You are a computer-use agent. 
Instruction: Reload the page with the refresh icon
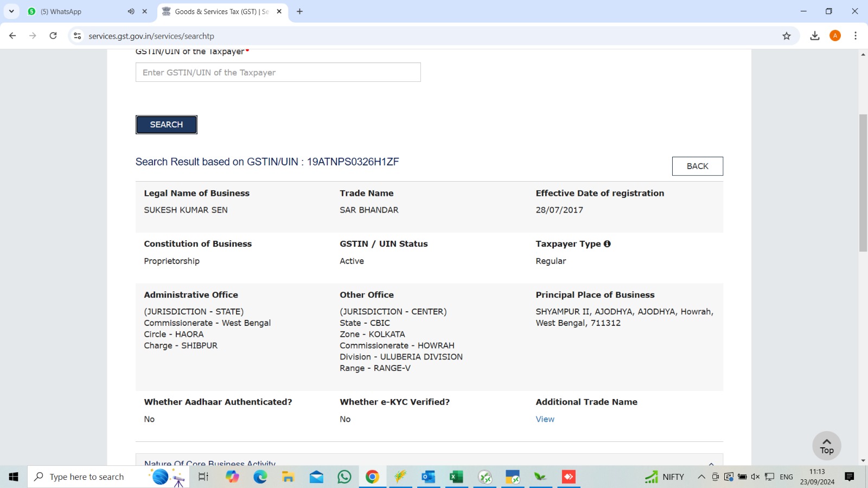tap(53, 36)
